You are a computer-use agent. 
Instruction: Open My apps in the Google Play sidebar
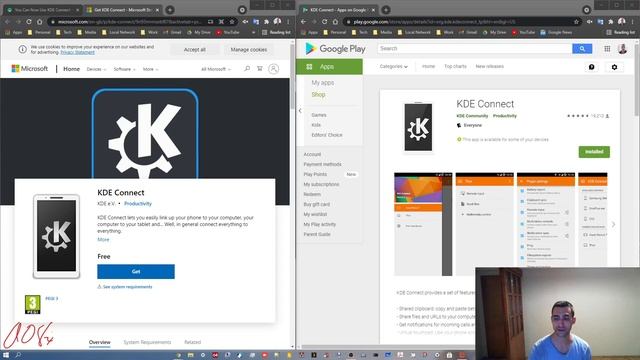[323, 82]
